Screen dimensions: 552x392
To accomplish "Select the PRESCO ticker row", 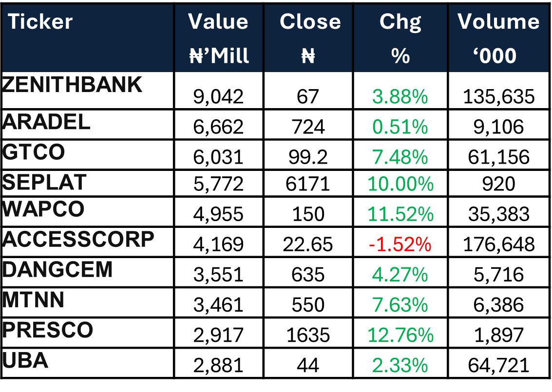I will click(47, 330).
